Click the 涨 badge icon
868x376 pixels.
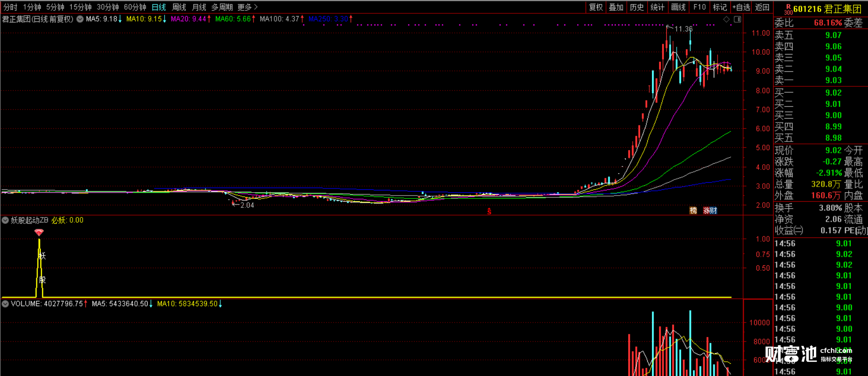pos(706,210)
